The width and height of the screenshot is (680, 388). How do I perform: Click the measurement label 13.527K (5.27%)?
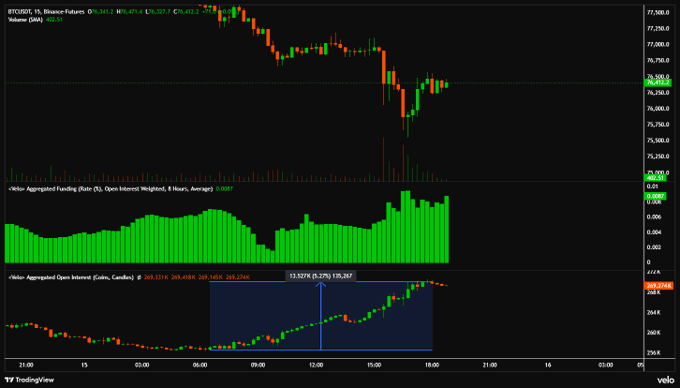(x=320, y=276)
